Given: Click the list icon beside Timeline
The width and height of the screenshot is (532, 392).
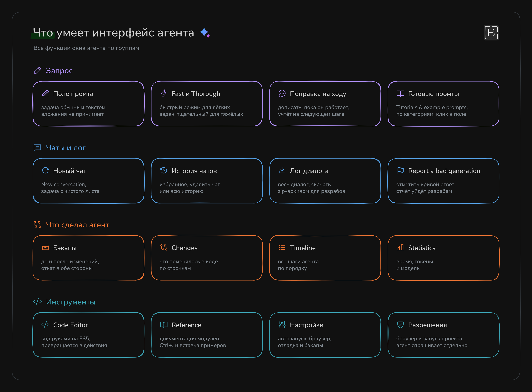Looking at the screenshot, I should (282, 248).
